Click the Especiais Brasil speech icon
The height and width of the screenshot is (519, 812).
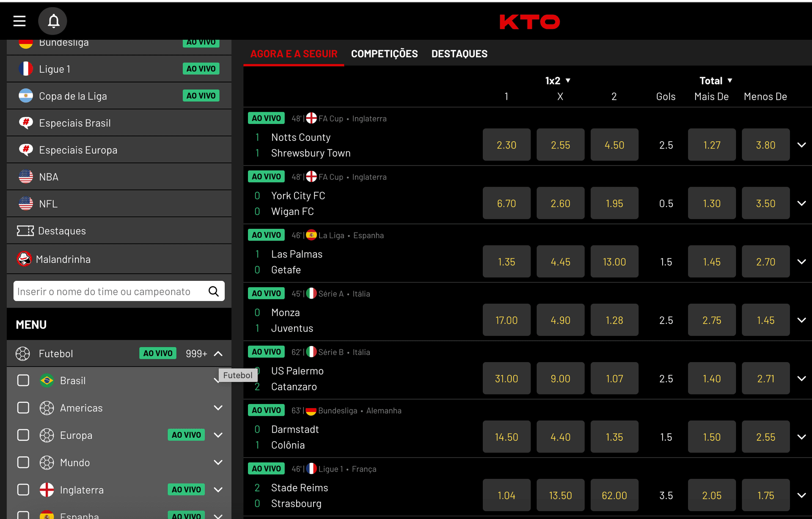(26, 123)
